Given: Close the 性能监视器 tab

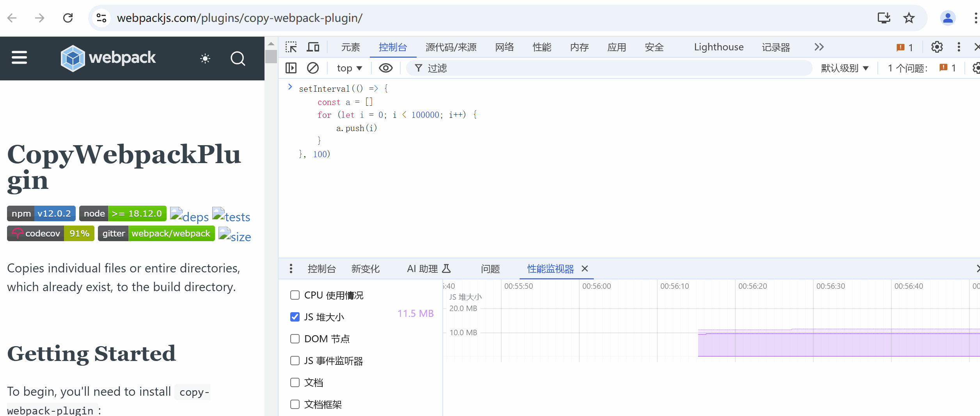Looking at the screenshot, I should [x=585, y=268].
